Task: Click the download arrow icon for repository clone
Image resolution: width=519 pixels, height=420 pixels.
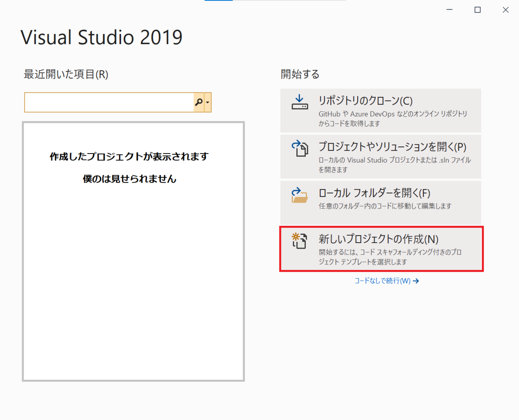Action: pyautogui.click(x=299, y=103)
